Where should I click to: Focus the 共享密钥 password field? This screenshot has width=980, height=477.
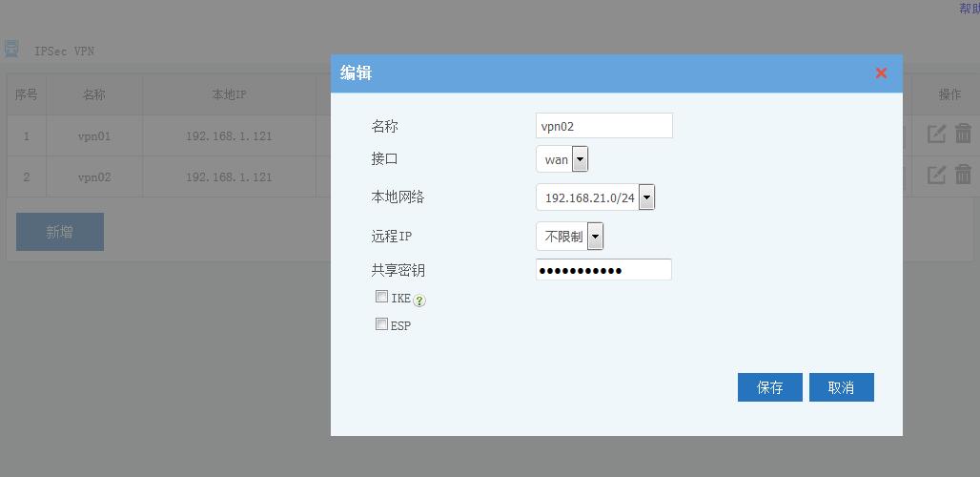(x=603, y=270)
